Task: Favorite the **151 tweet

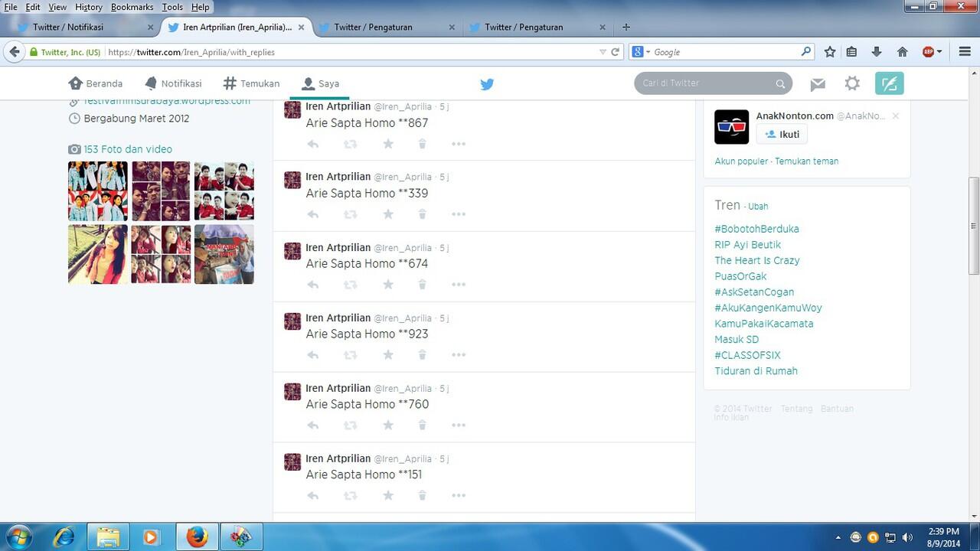Action: [x=388, y=496]
